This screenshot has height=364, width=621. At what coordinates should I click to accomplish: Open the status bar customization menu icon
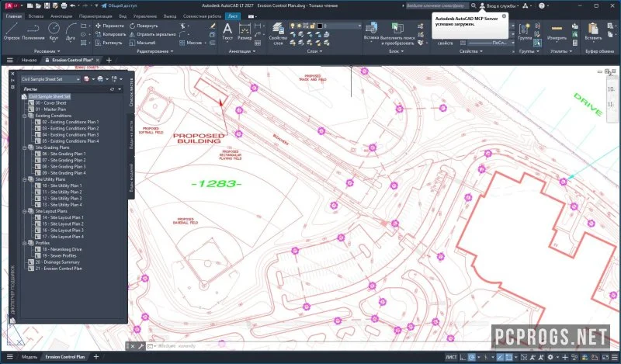pyautogui.click(x=614, y=357)
